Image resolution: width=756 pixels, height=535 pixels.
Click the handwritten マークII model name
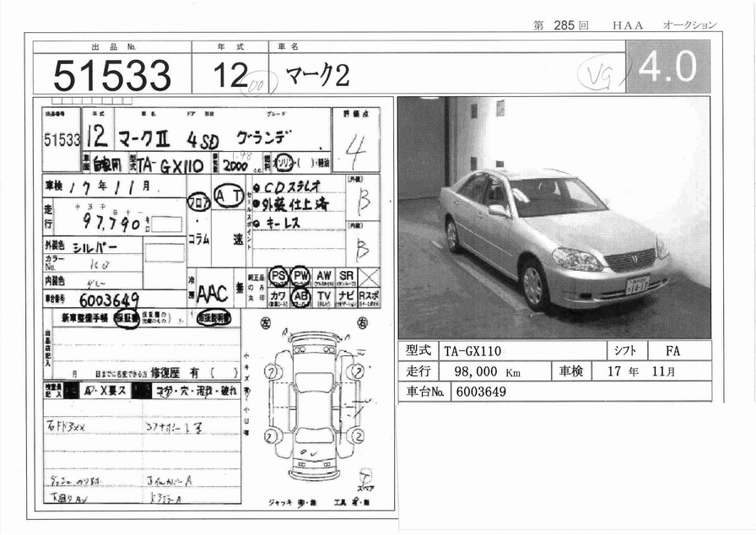[x=144, y=138]
